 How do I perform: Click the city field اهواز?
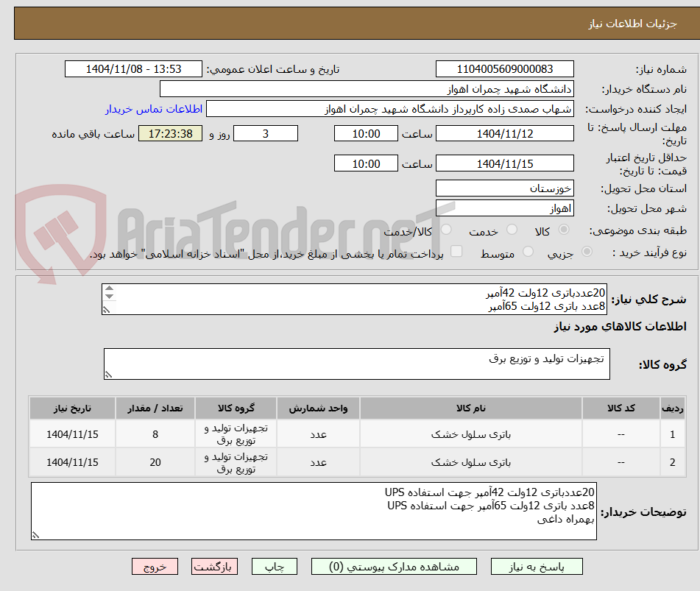[x=504, y=208]
